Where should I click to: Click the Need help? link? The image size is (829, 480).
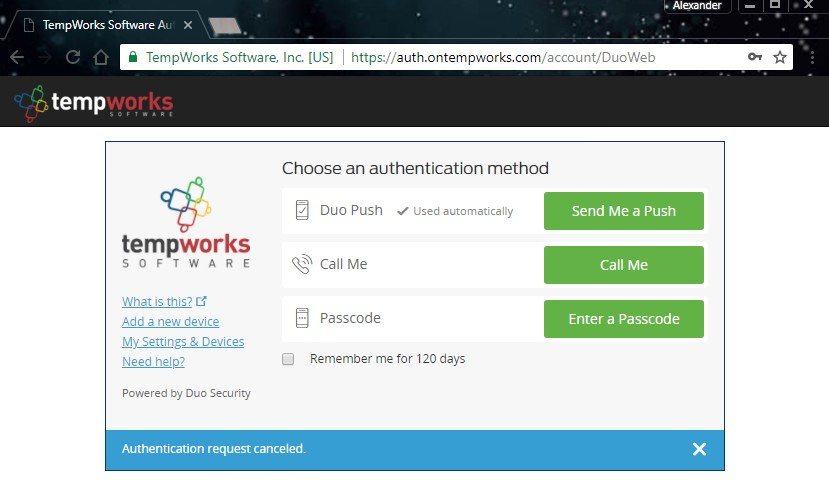point(153,362)
